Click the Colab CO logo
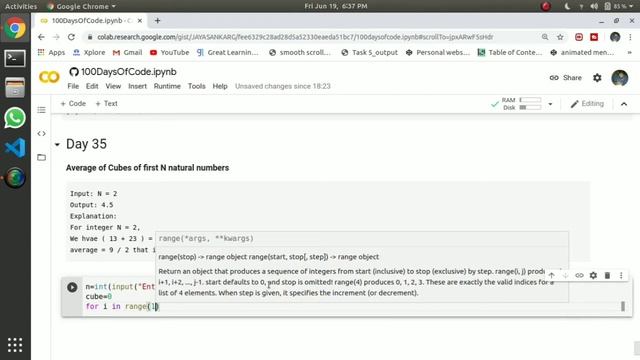640x360 pixels. point(49,77)
